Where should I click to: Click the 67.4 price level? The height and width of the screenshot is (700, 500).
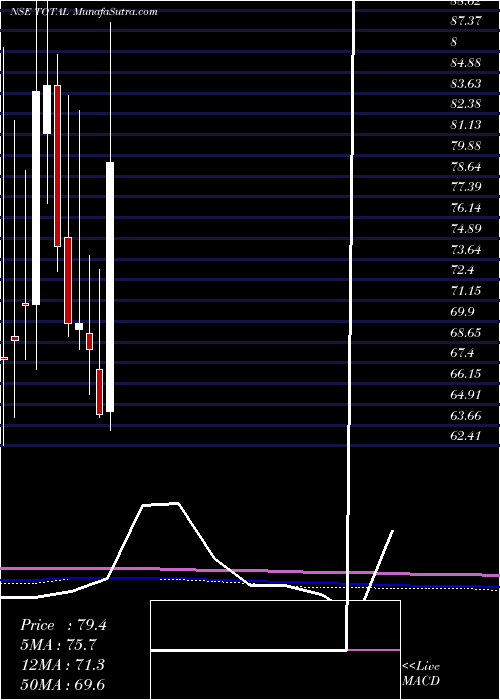pos(462,353)
